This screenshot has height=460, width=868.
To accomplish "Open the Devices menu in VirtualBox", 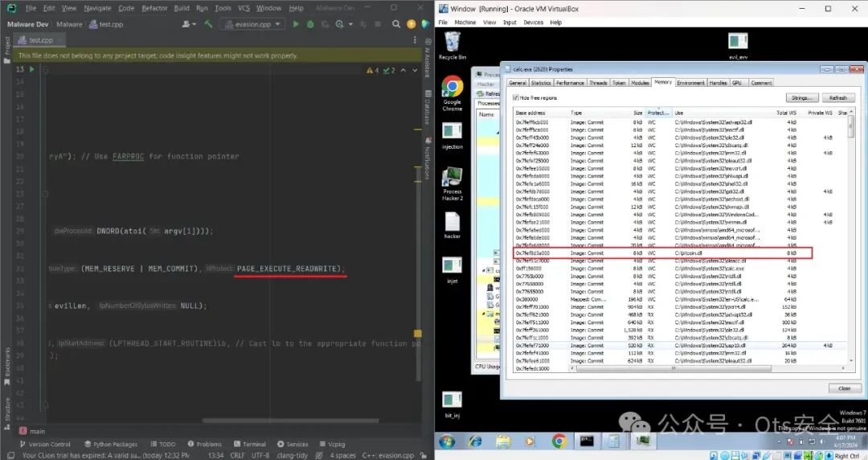I will pos(533,23).
